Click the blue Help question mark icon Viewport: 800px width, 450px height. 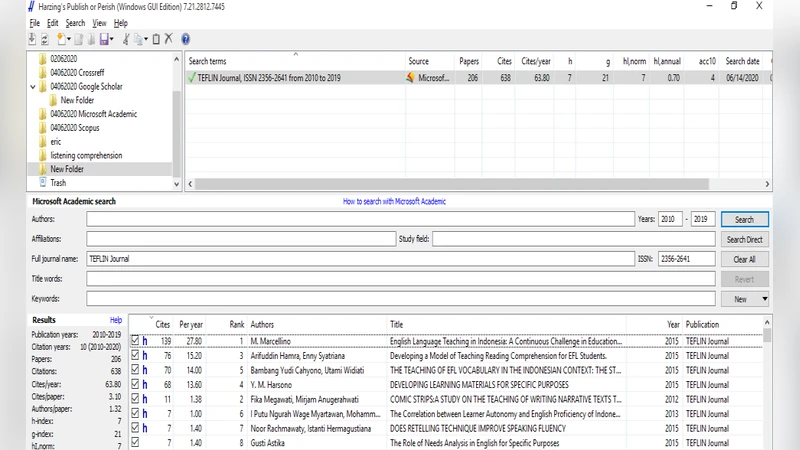point(186,39)
